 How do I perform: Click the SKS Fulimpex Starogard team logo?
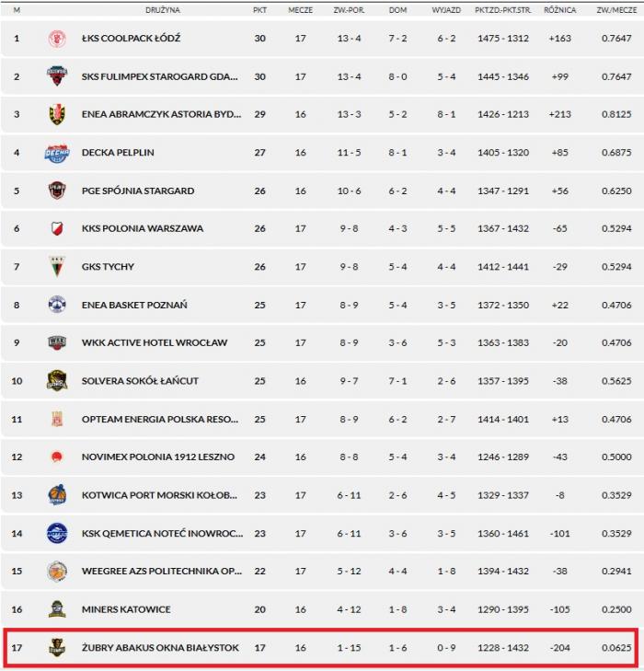(x=57, y=76)
